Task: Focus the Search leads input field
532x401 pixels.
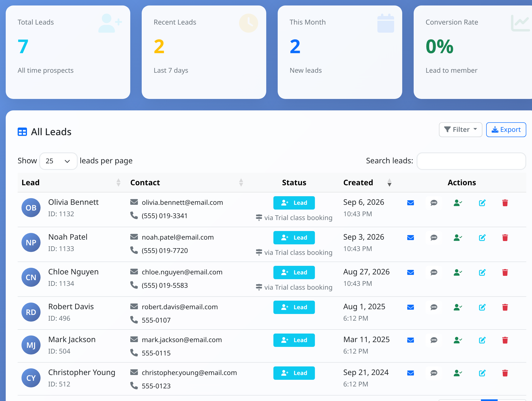Action: pos(471,161)
